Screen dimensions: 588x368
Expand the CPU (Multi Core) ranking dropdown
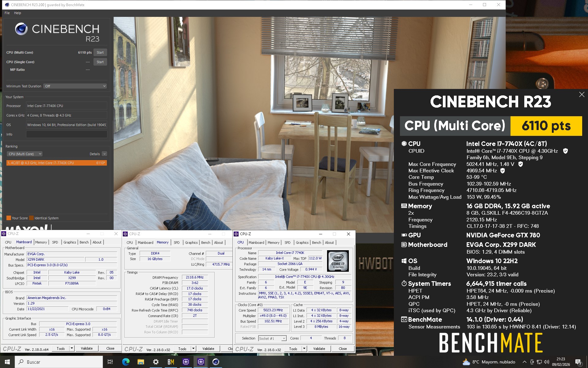coord(24,154)
